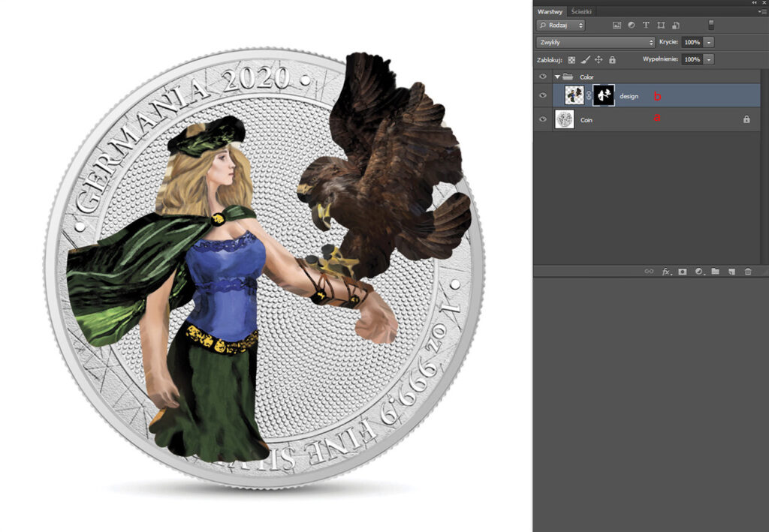The height and width of the screenshot is (532, 769).
Task: Select the Coin layer name
Action: [587, 119]
